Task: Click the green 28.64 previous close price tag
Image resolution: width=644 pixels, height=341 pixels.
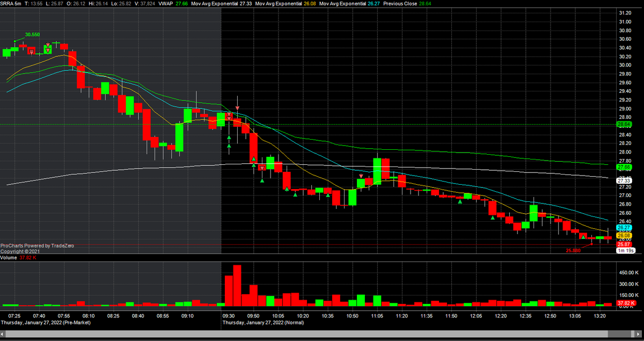Action: [624, 125]
